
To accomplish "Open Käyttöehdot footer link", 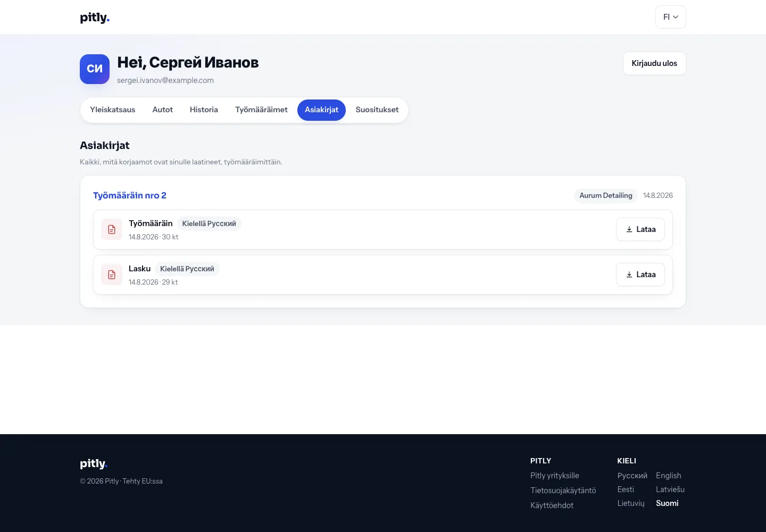I will [x=552, y=505].
